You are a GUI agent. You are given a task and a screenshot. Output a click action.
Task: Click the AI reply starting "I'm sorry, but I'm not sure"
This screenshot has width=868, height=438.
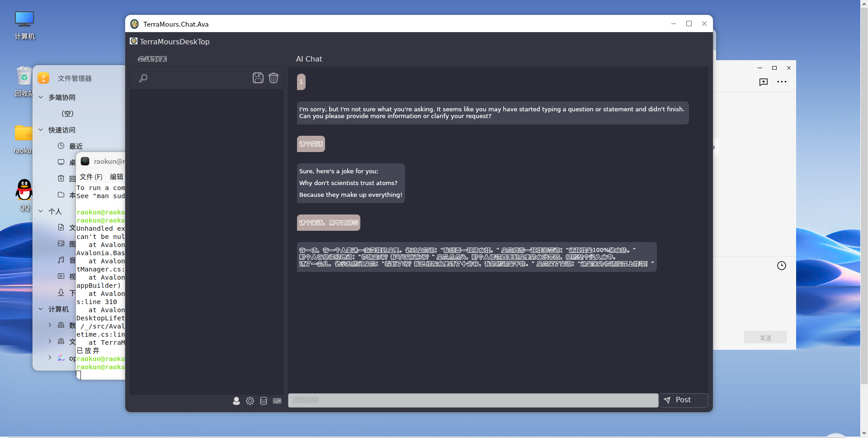[x=493, y=113]
